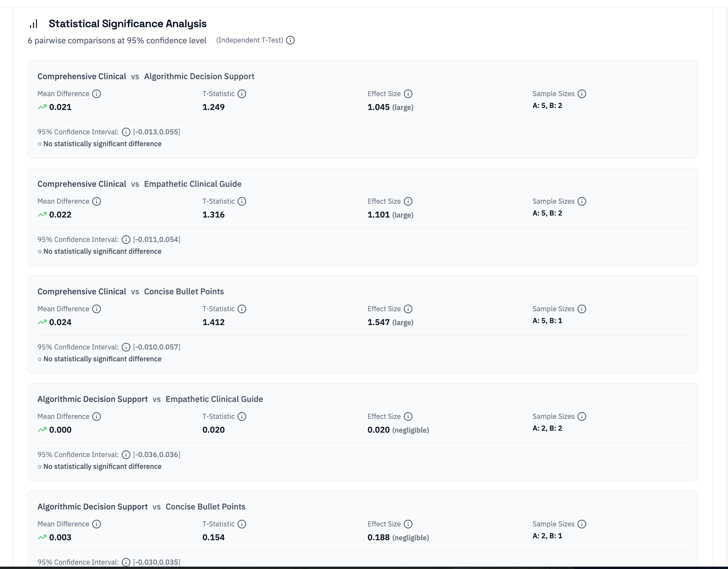Click Effect Size info icon in Algorithmic vs Empathetic card

(408, 417)
